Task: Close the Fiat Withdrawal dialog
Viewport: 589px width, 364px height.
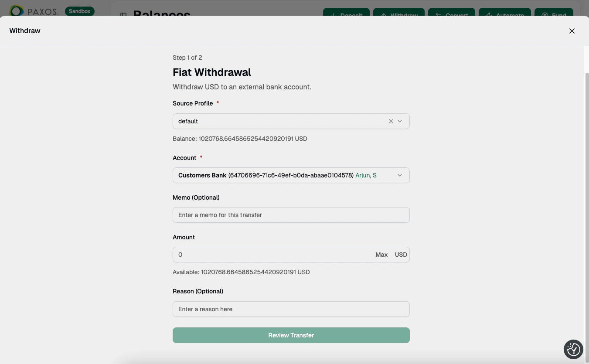Action: coord(572,31)
